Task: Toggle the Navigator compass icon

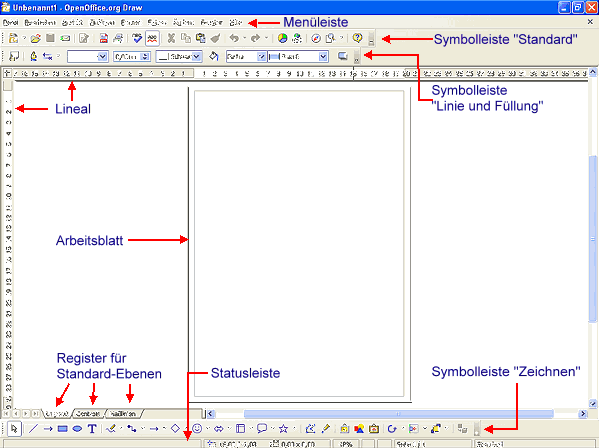Action: (x=316, y=38)
